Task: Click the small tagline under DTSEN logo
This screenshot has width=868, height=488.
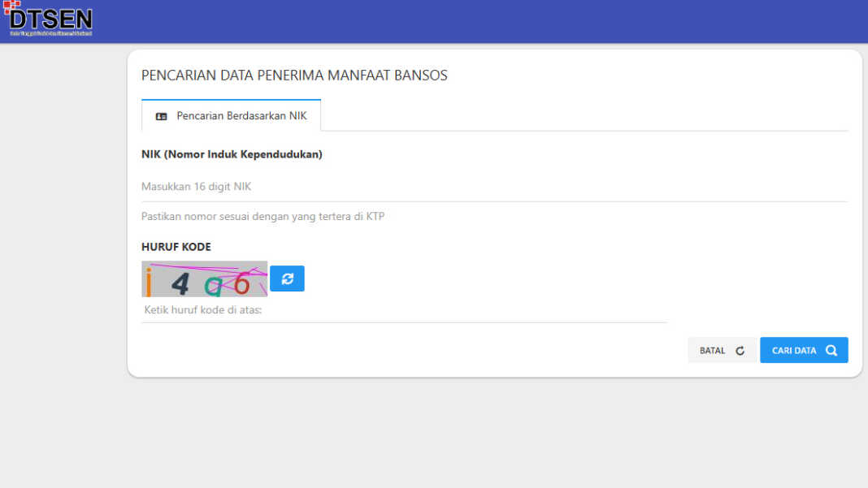Action: (51, 34)
